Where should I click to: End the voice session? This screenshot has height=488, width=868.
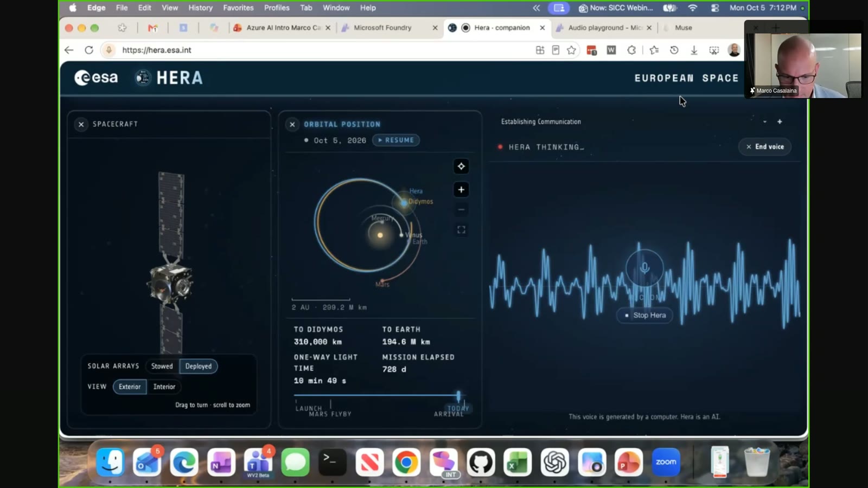tap(765, 146)
